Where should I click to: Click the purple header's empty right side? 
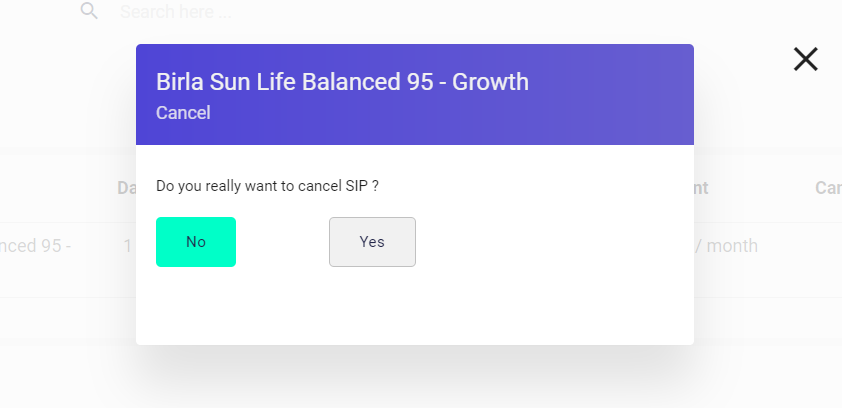pos(612,94)
